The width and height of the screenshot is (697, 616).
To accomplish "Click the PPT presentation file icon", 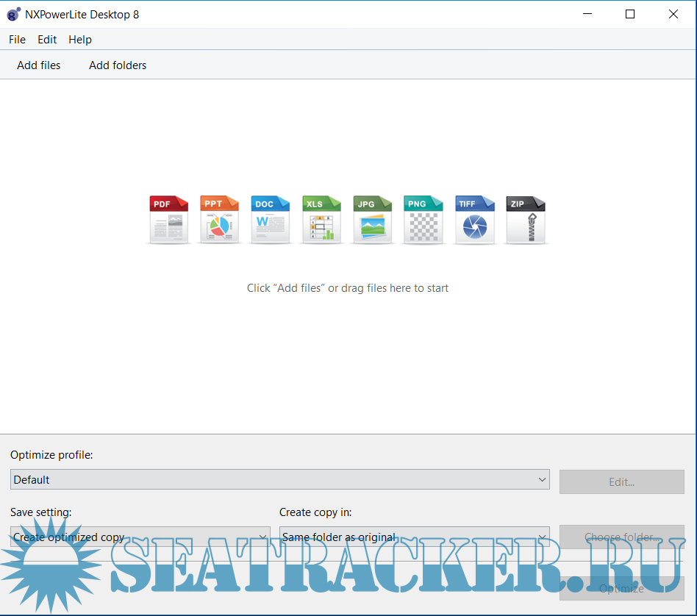I will pyautogui.click(x=220, y=219).
